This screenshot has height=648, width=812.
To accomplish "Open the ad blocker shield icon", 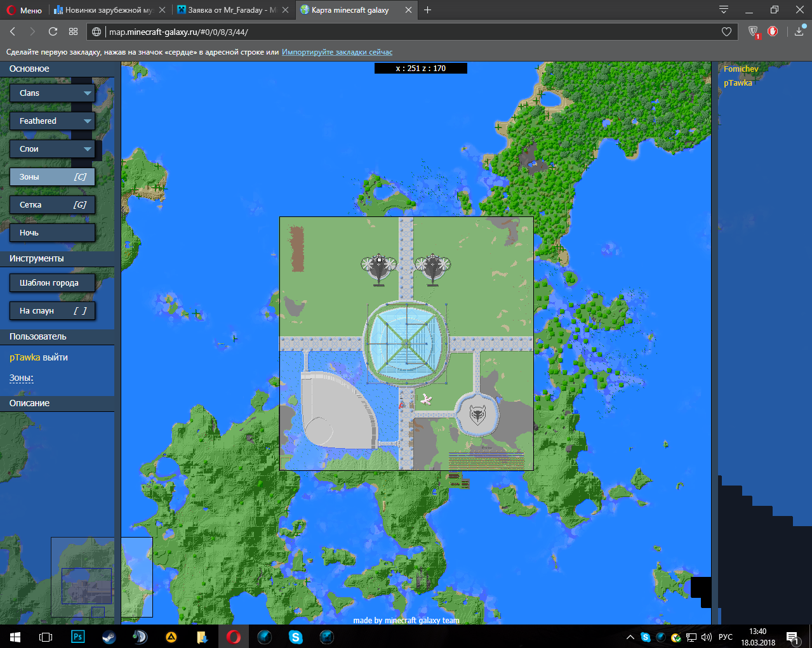I will [x=753, y=32].
